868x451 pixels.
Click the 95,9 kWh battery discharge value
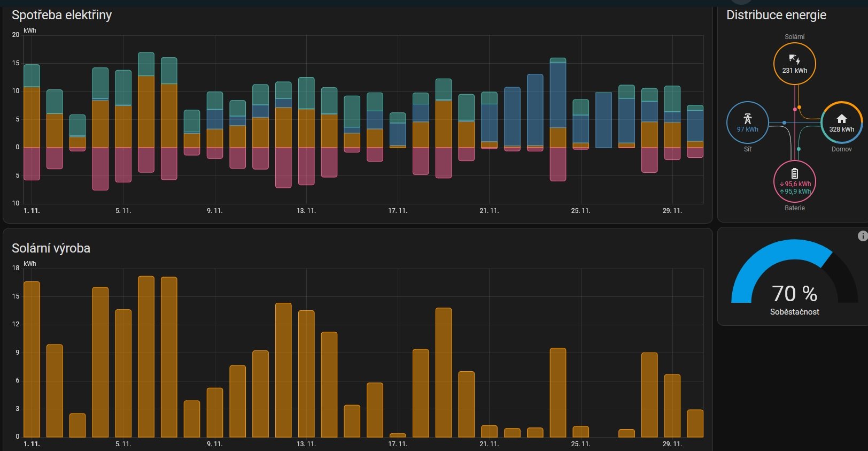coord(796,192)
